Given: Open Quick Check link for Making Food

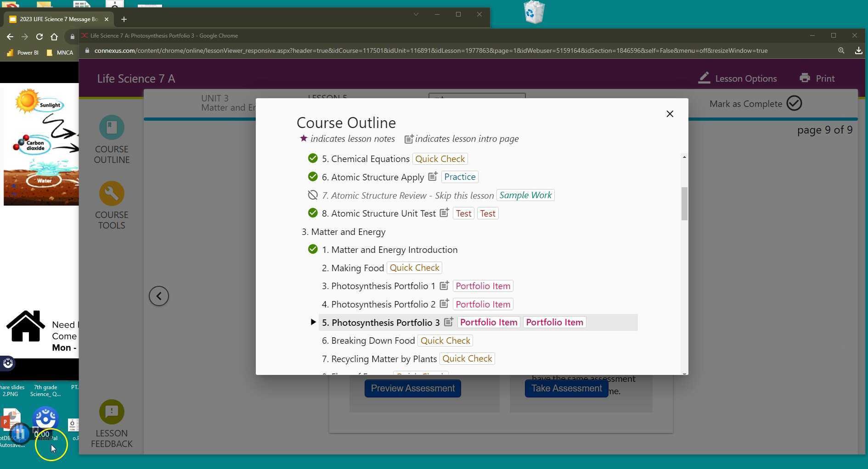Looking at the screenshot, I should [x=414, y=268].
